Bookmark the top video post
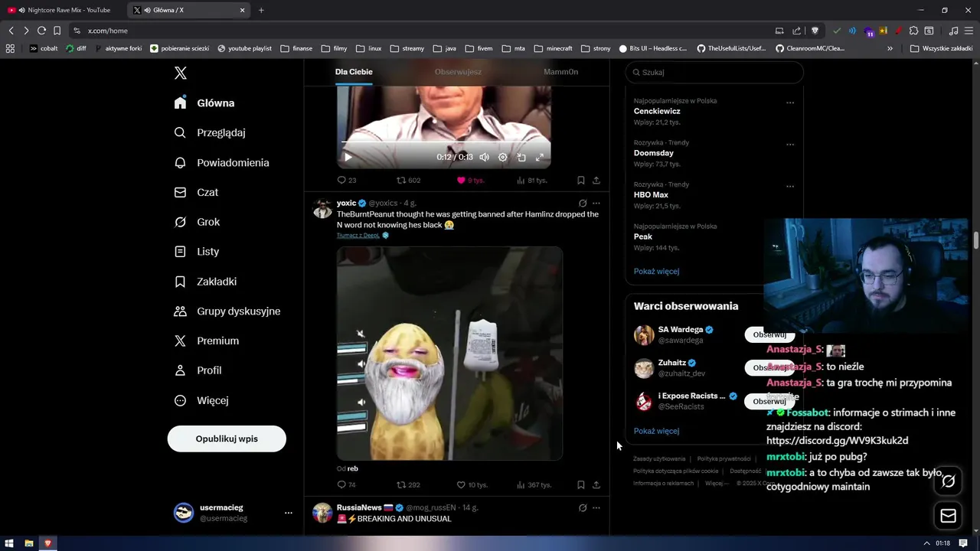Image resolution: width=980 pixels, height=551 pixels. point(581,181)
